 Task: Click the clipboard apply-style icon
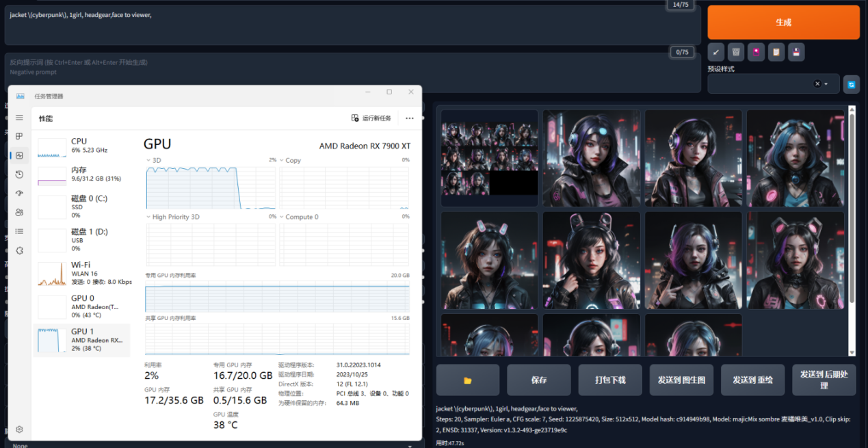776,52
